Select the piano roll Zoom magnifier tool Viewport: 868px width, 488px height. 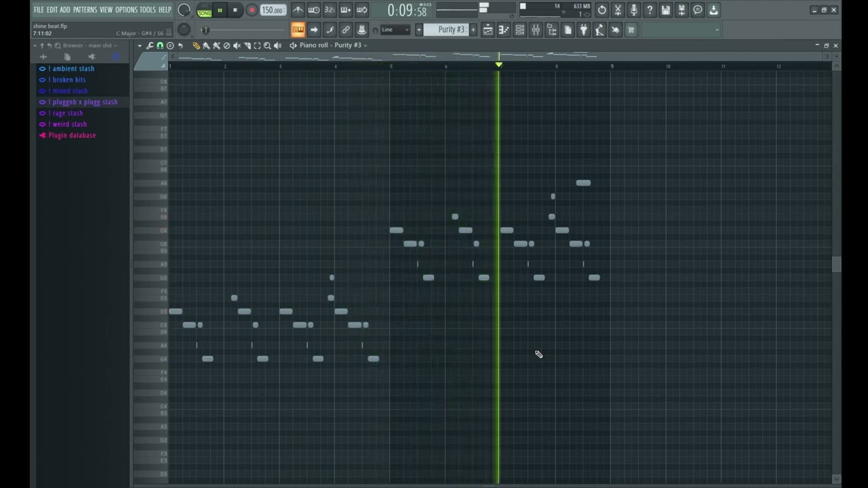[267, 45]
